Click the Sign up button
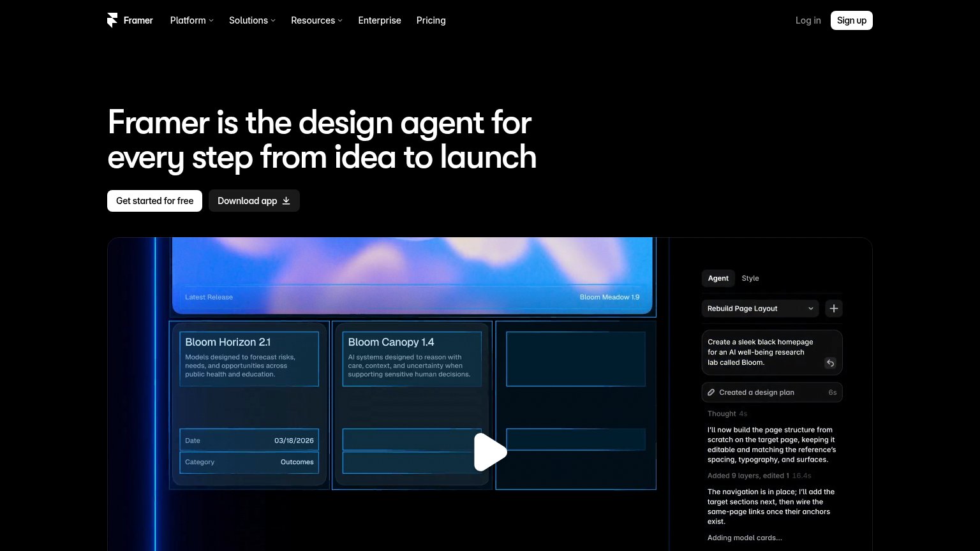Screen dimensions: 980x551 pos(852,20)
